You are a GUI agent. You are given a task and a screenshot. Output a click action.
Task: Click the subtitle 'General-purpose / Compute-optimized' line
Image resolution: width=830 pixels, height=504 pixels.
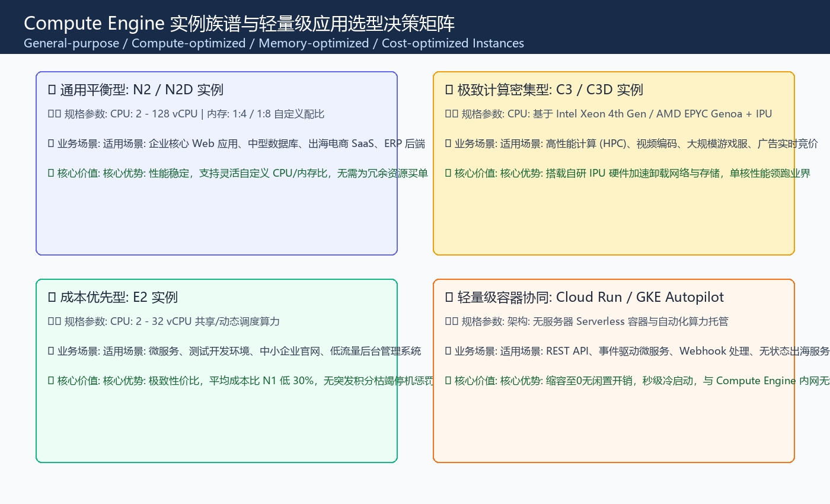click(274, 43)
